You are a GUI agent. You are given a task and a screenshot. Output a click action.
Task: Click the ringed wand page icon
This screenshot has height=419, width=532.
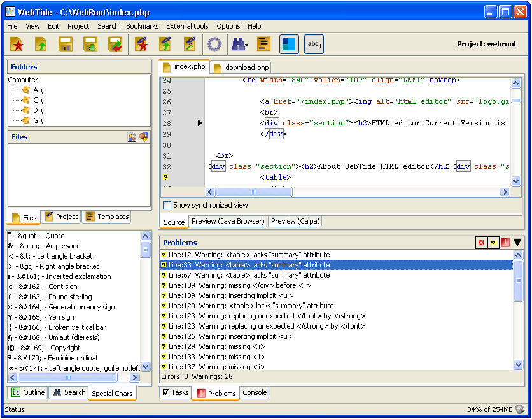click(x=190, y=44)
